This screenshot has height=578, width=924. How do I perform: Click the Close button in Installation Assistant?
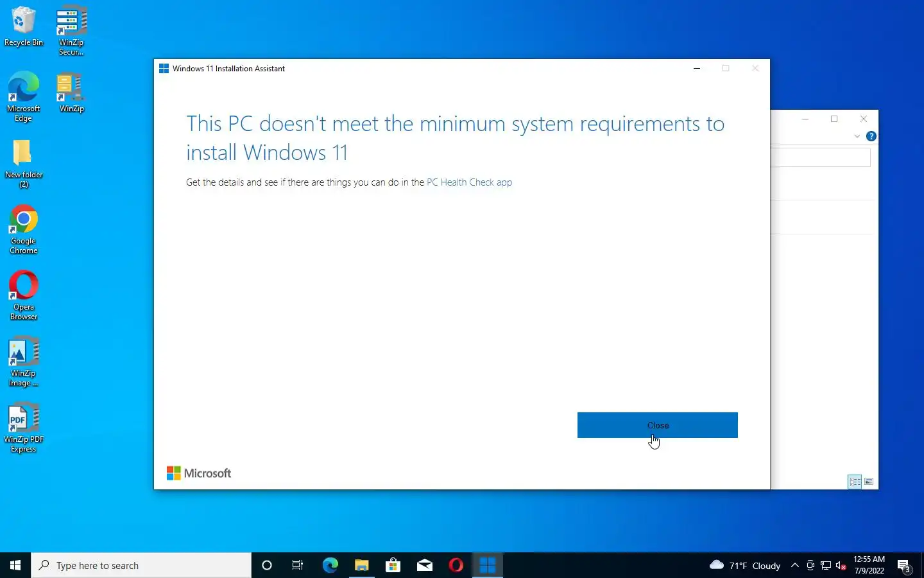click(657, 425)
